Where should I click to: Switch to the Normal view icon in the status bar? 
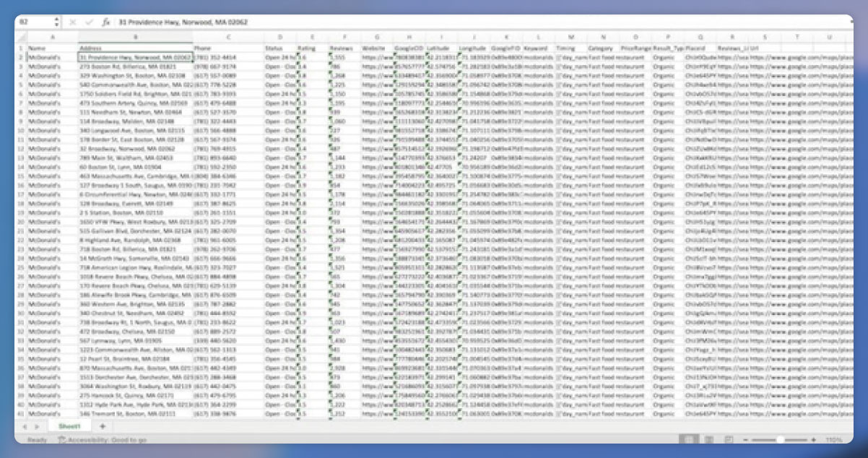click(x=690, y=439)
